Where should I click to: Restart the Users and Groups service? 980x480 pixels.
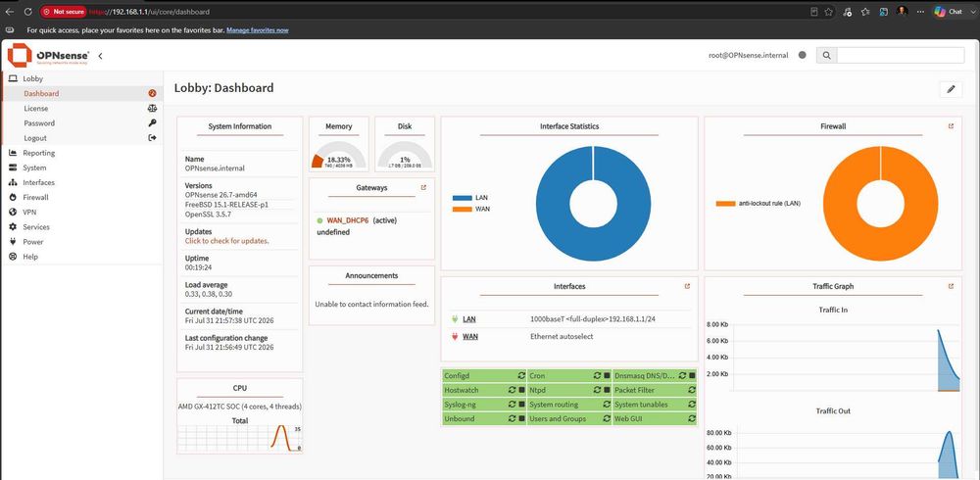click(x=607, y=418)
